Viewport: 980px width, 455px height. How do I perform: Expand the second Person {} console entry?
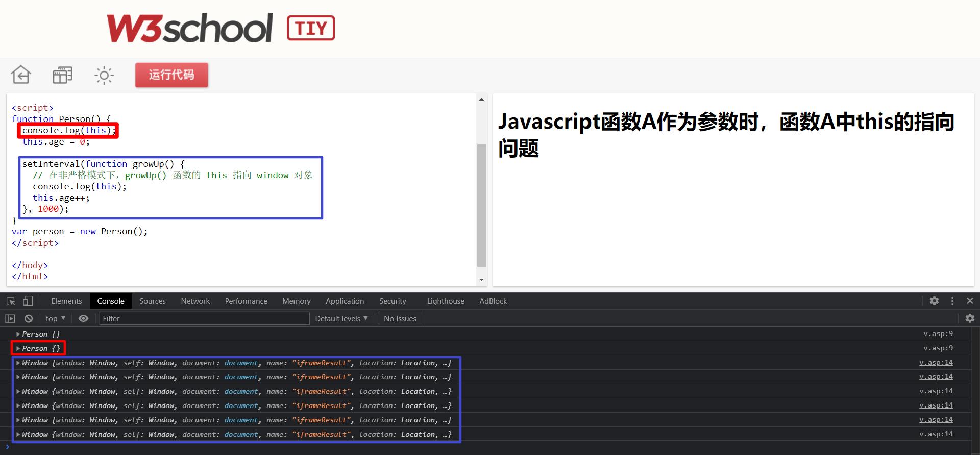[x=18, y=348]
